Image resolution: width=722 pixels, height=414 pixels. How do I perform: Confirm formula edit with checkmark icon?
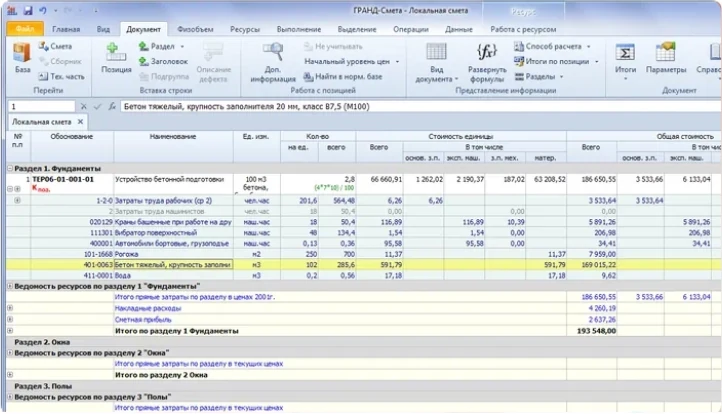tap(97, 106)
